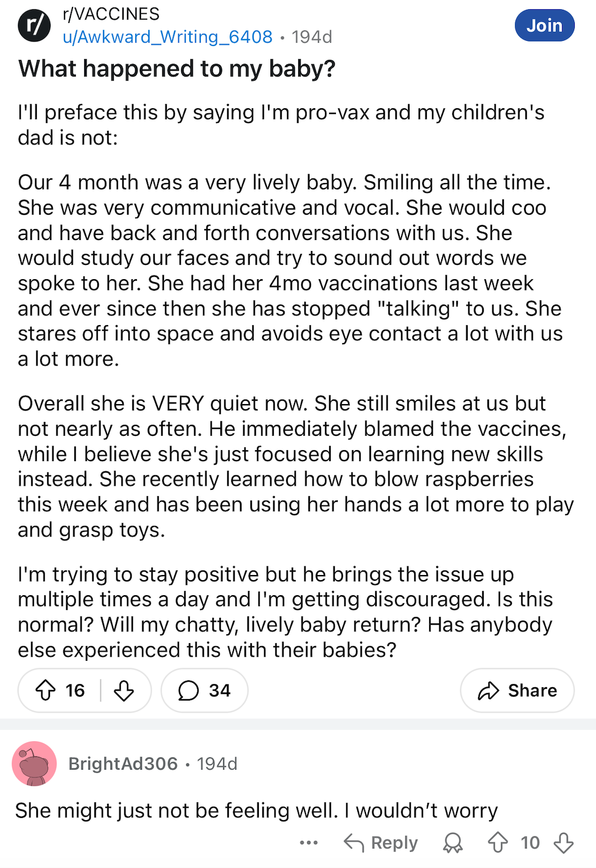
Task: Downvote BrightAd306's comment
Action: (x=564, y=843)
